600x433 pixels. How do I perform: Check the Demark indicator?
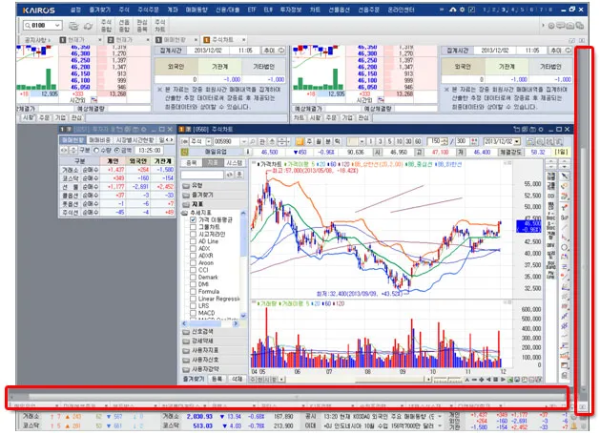point(193,277)
